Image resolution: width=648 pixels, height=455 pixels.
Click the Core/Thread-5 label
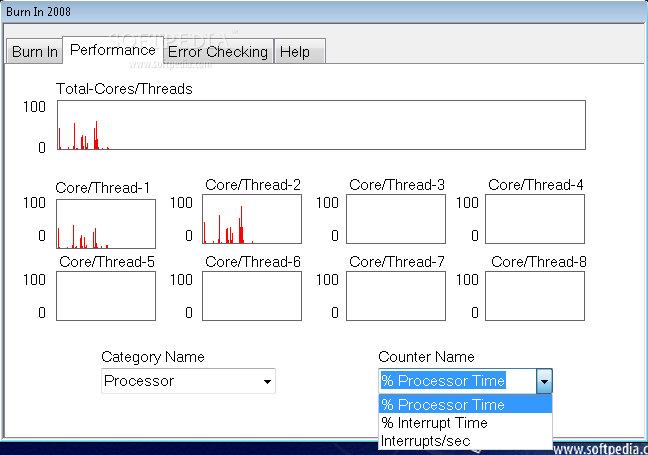click(107, 262)
